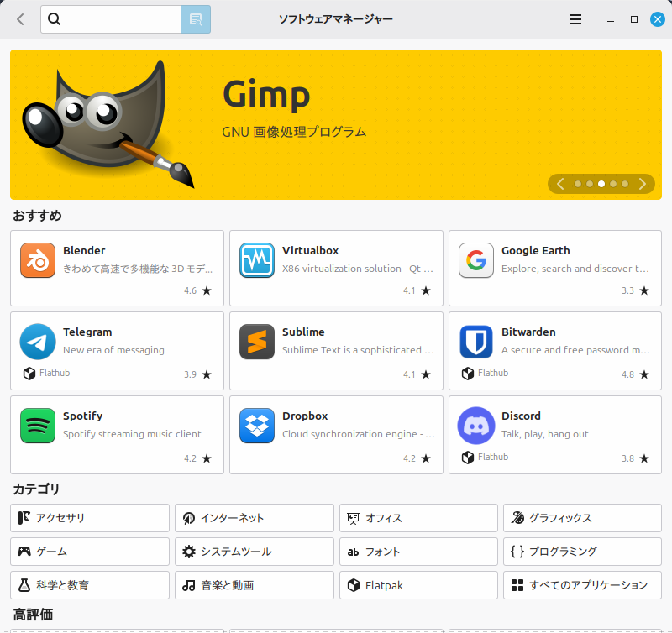Screen dimensions: 672x633
Task: Show previous banner with left chevron
Action: click(560, 184)
